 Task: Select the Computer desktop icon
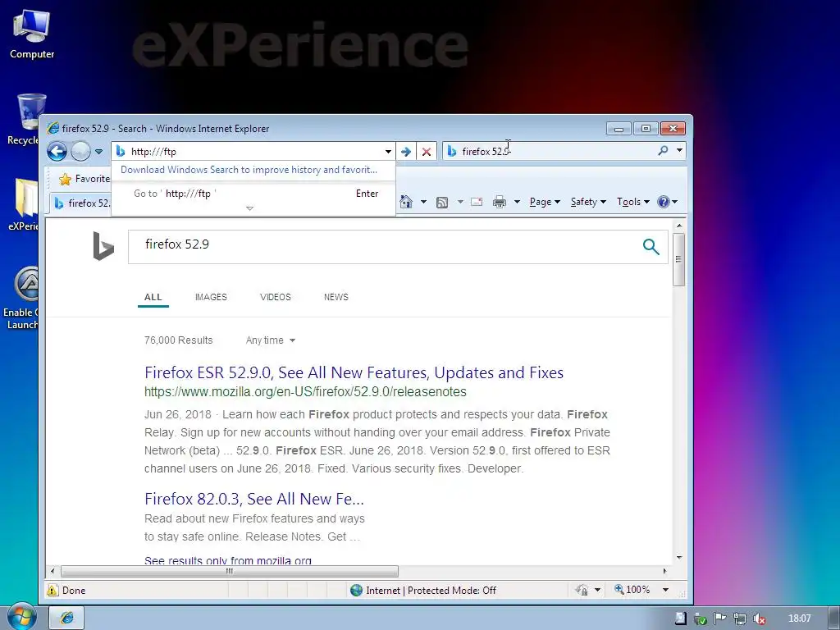point(32,35)
